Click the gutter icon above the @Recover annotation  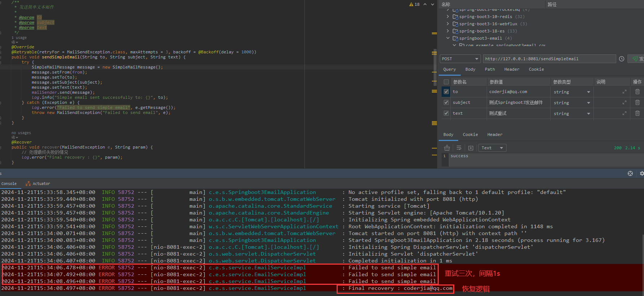click(x=14, y=137)
